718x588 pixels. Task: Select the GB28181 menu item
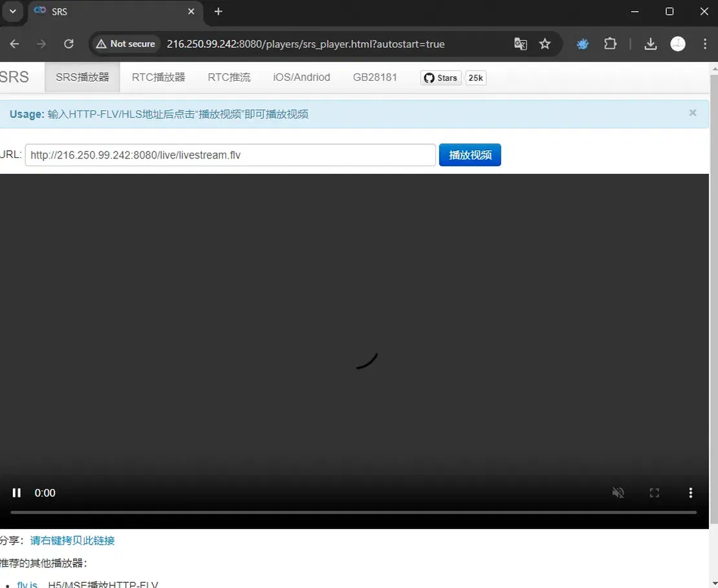[375, 77]
